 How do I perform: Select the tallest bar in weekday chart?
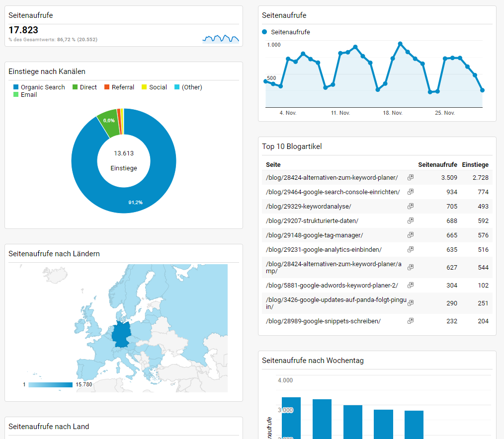click(x=291, y=417)
